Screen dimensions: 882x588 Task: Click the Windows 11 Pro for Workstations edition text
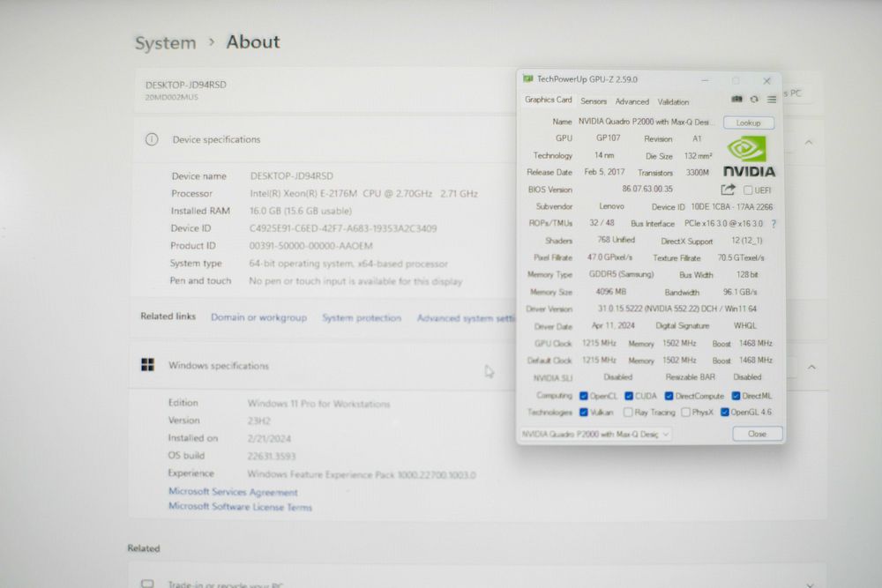click(318, 404)
